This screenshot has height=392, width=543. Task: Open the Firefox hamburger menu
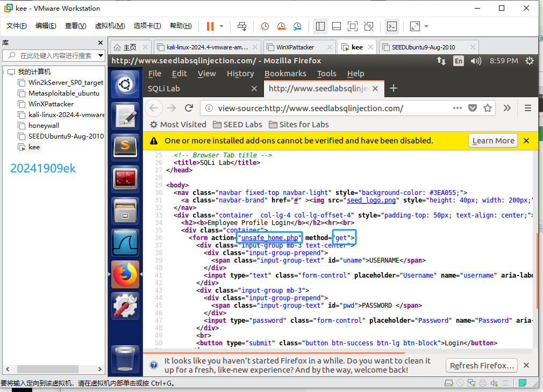(527, 108)
